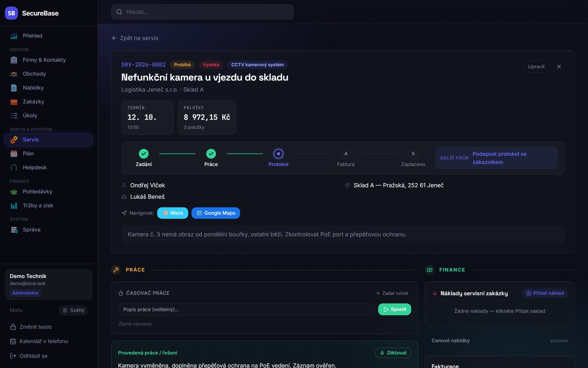Click Odhlásit se to log out
The image size is (588, 368).
point(29,356)
